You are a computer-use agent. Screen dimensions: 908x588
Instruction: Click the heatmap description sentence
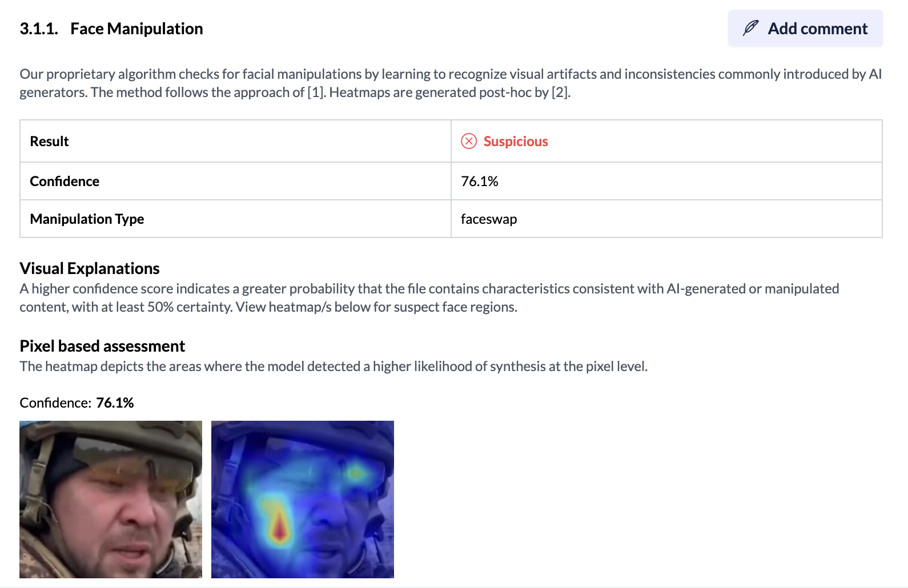[334, 367]
